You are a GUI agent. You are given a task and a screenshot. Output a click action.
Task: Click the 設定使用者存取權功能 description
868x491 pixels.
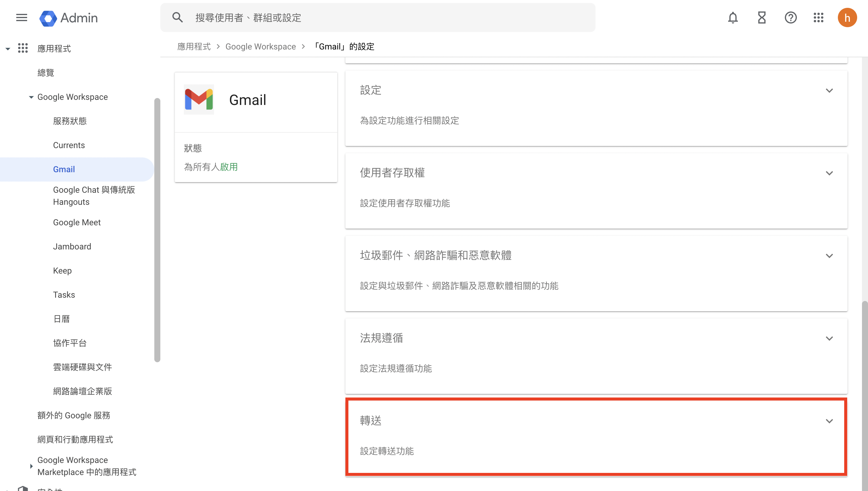click(x=405, y=203)
